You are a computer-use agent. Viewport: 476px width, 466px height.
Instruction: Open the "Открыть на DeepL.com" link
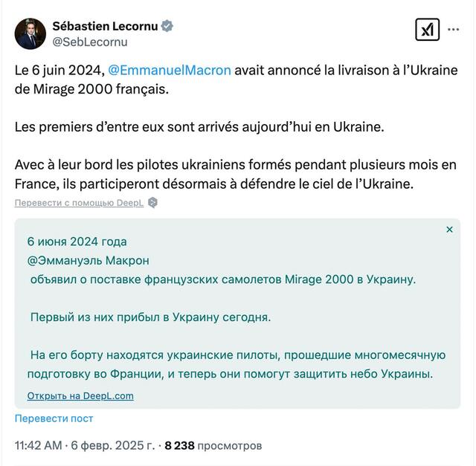(x=80, y=395)
